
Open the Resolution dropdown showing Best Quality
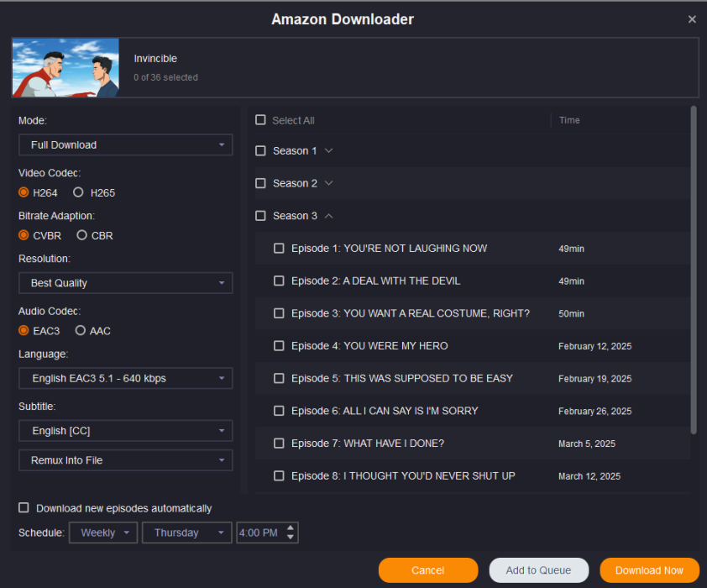point(125,283)
